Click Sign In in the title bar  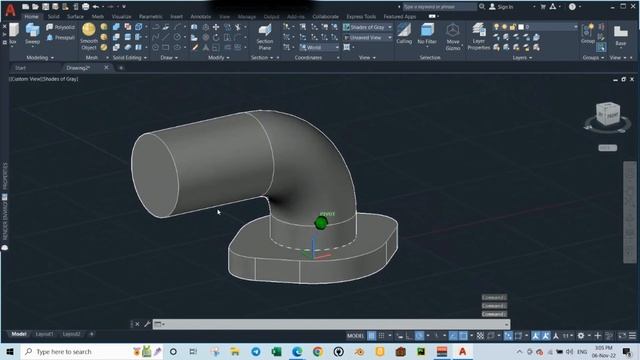[x=501, y=7]
